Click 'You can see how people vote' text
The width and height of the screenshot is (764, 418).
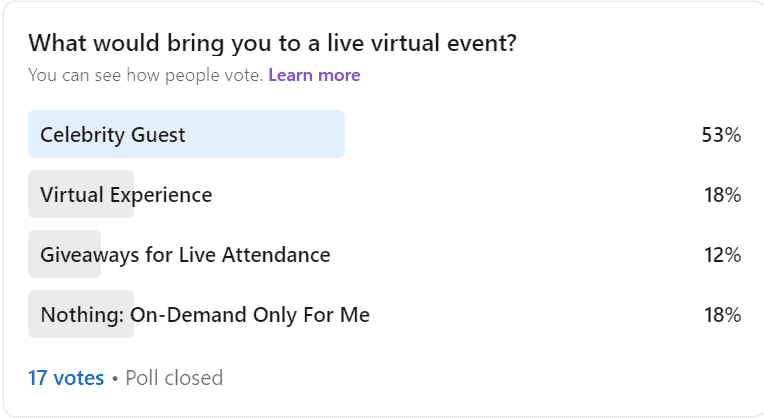click(x=145, y=75)
